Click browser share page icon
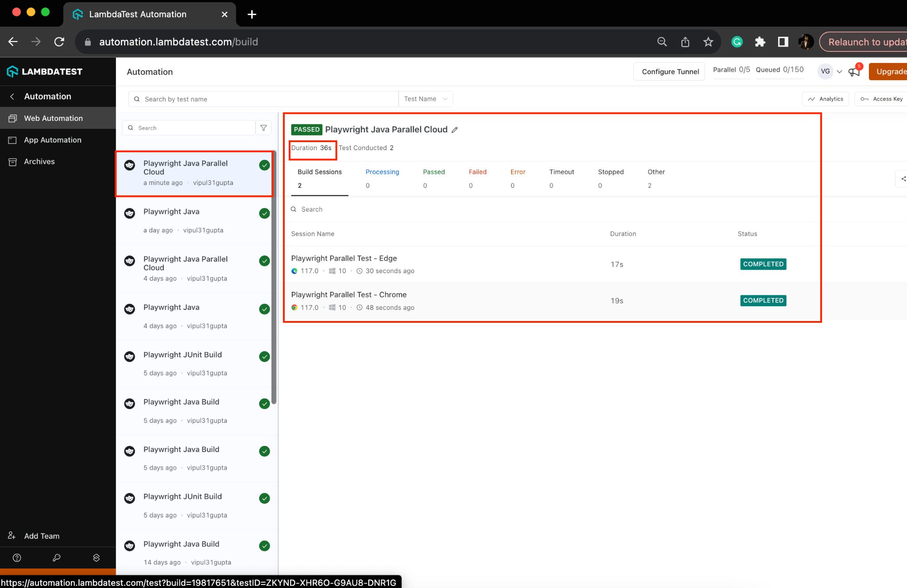907x588 pixels. point(685,42)
